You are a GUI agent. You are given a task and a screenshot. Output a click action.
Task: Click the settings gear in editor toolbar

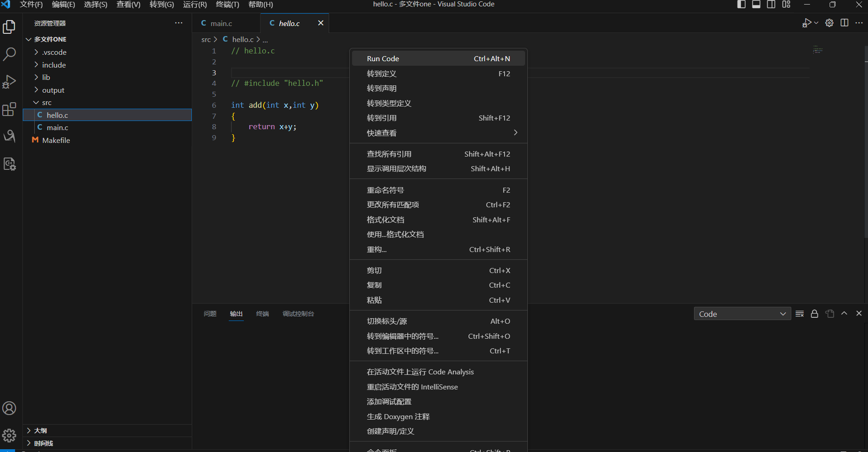tap(830, 23)
